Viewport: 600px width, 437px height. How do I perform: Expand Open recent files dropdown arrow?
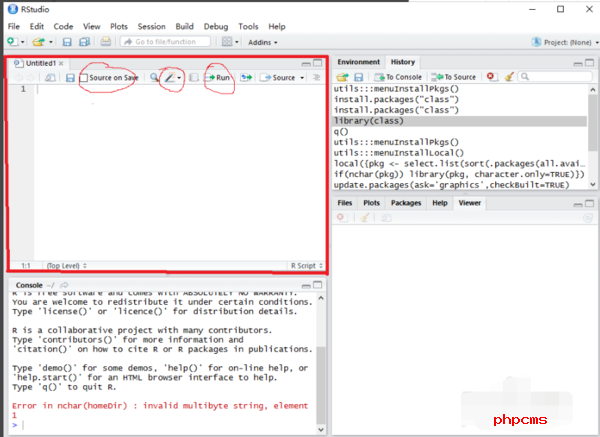tap(50, 42)
